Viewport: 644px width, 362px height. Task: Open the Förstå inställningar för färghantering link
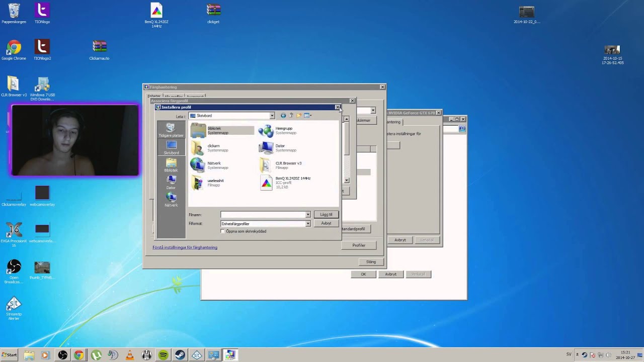point(185,247)
